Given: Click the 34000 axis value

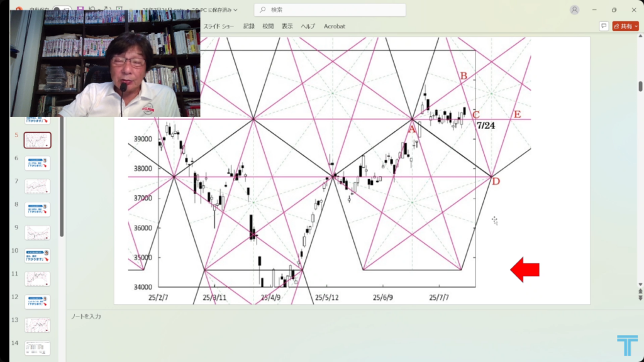Looking at the screenshot, I should point(143,287).
